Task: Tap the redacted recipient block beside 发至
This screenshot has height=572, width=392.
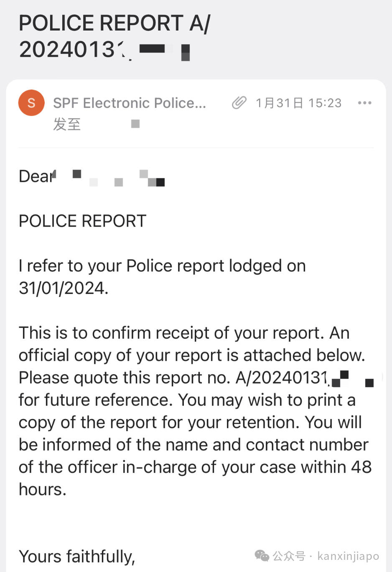Action: (x=135, y=124)
